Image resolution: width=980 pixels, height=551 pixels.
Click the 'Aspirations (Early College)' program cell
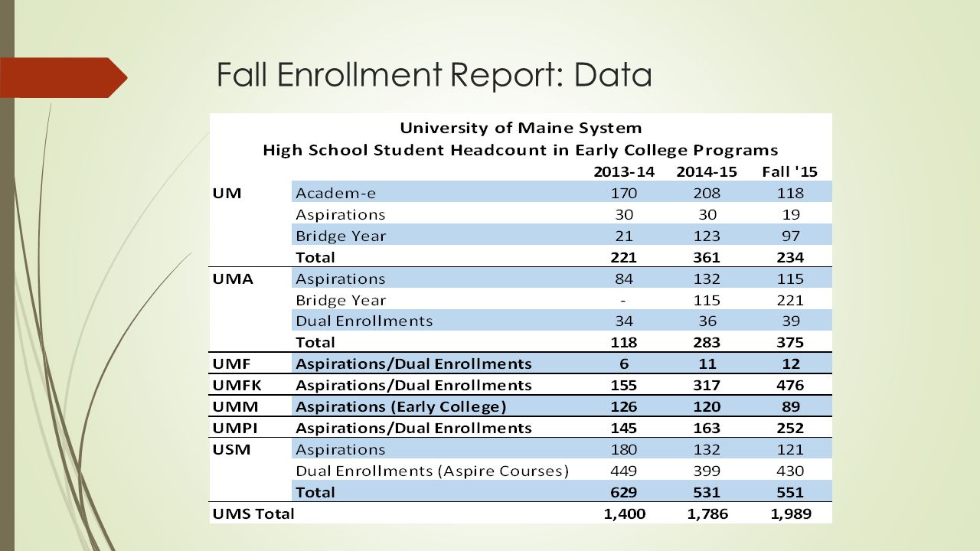tap(403, 406)
